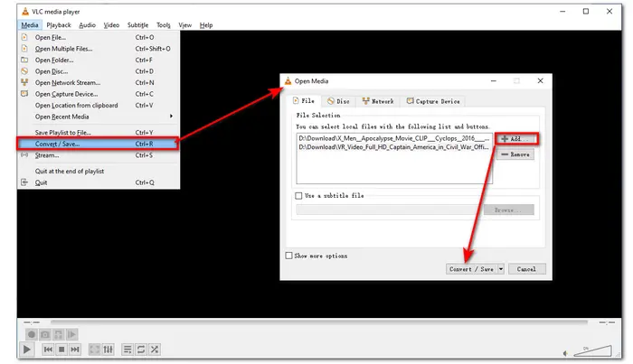The image size is (633, 364).
Task: Open the Audio menu
Action: (87, 25)
